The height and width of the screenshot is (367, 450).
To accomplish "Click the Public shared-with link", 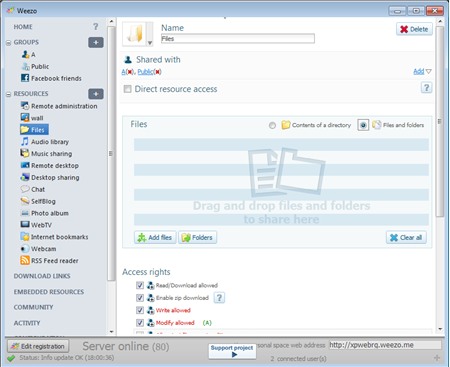I will (x=145, y=72).
